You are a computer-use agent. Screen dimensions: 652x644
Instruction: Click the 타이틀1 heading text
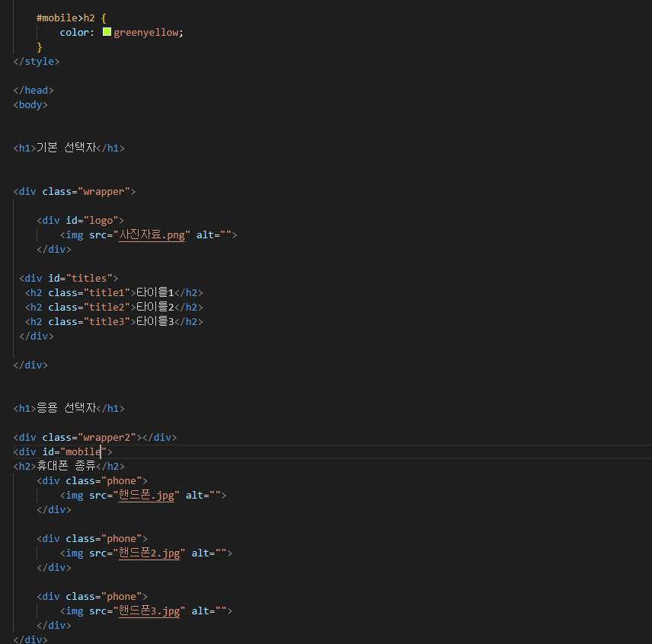pyautogui.click(x=155, y=292)
